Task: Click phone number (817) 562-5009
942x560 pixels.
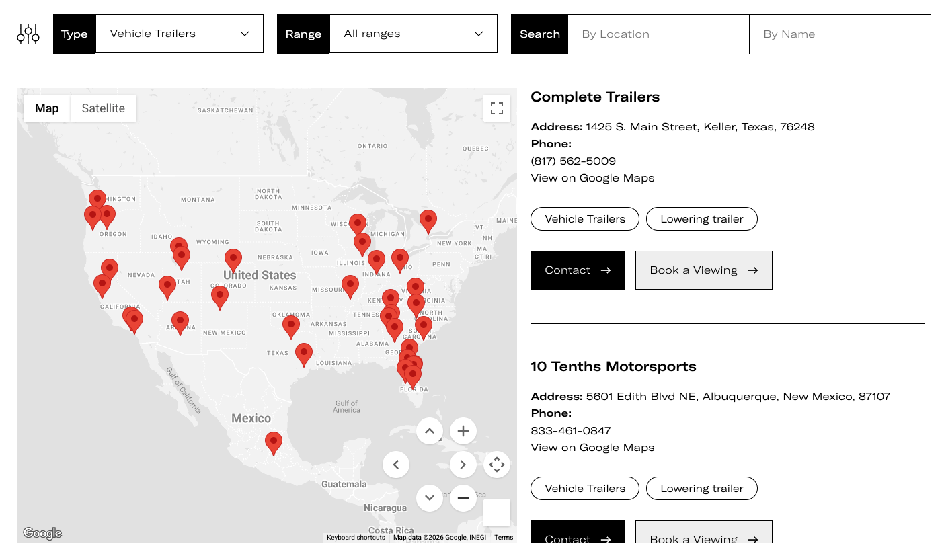Action: [x=573, y=161]
